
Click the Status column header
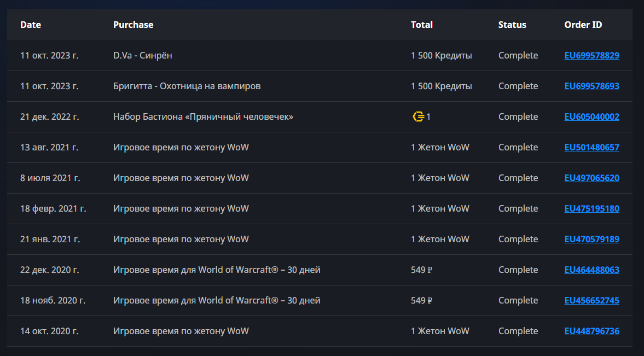click(512, 25)
